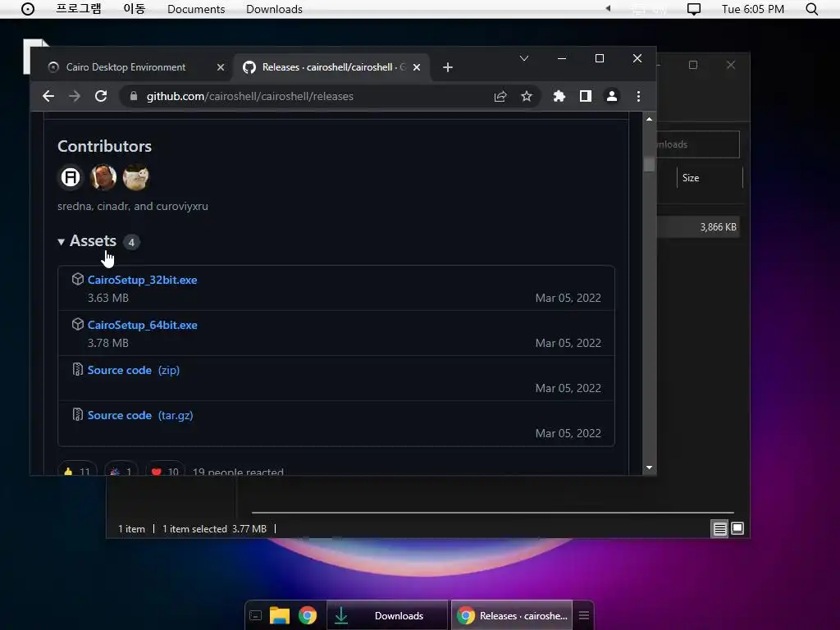This screenshot has width=840, height=630.
Task: Switch to the Downloads taskbar window button
Action: (x=387, y=615)
